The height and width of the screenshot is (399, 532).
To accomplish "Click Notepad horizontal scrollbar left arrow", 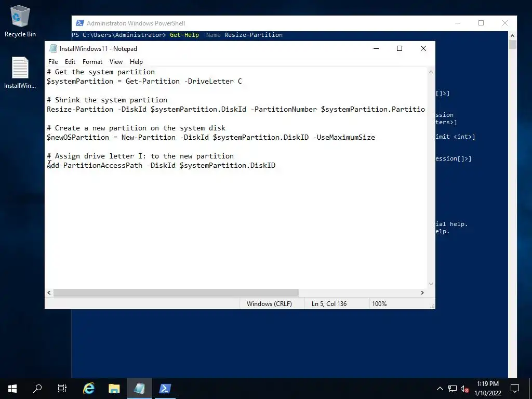I will click(49, 292).
